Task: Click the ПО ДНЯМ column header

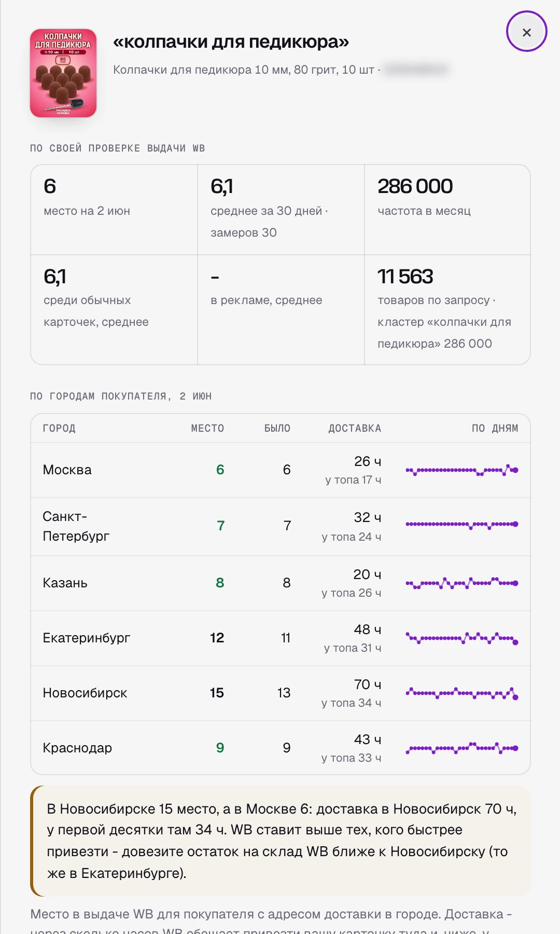Action: click(495, 428)
